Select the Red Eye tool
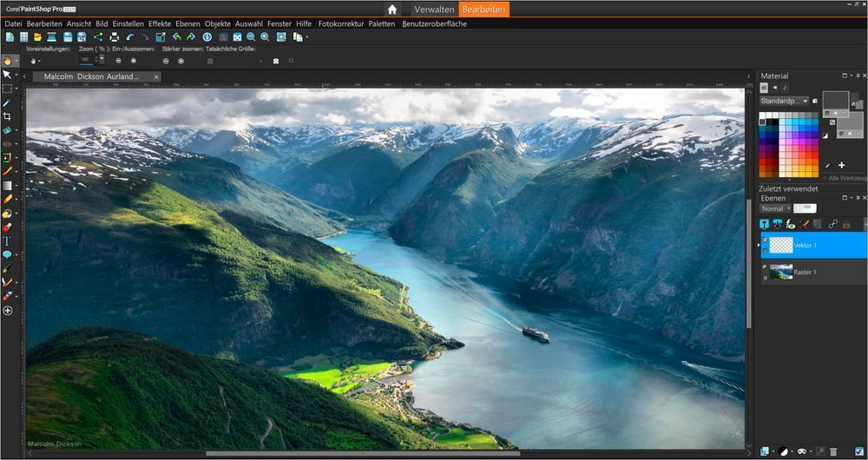 point(7,144)
